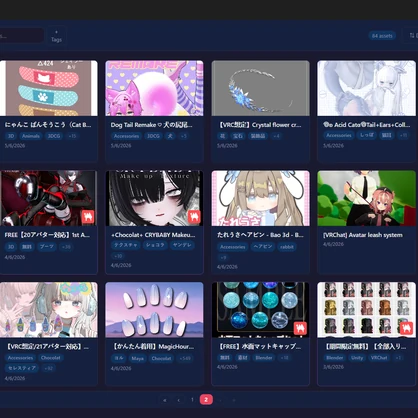Jump to last page with double-right arrow

point(234,400)
